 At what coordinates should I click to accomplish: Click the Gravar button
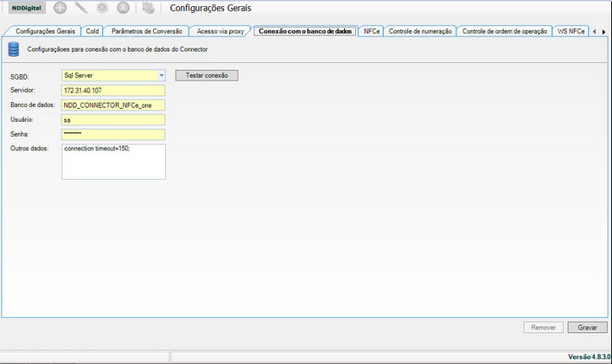(x=588, y=328)
